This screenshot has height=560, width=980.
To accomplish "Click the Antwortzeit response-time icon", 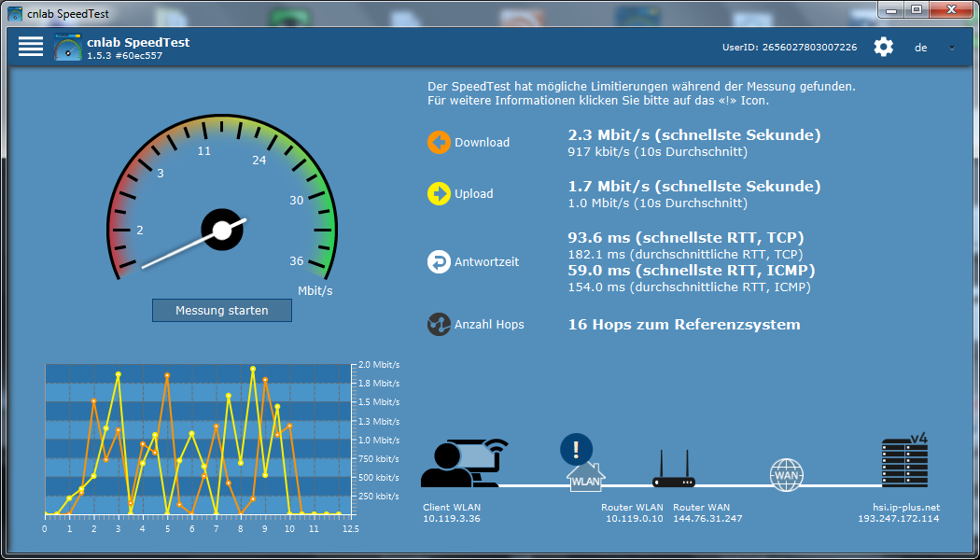I will click(439, 262).
